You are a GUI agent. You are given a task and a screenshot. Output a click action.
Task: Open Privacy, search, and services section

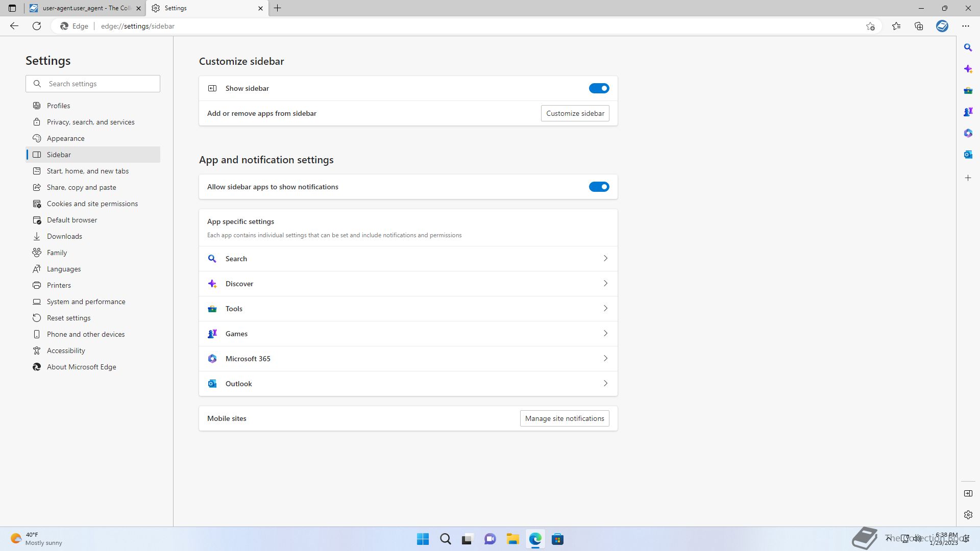pyautogui.click(x=93, y=122)
